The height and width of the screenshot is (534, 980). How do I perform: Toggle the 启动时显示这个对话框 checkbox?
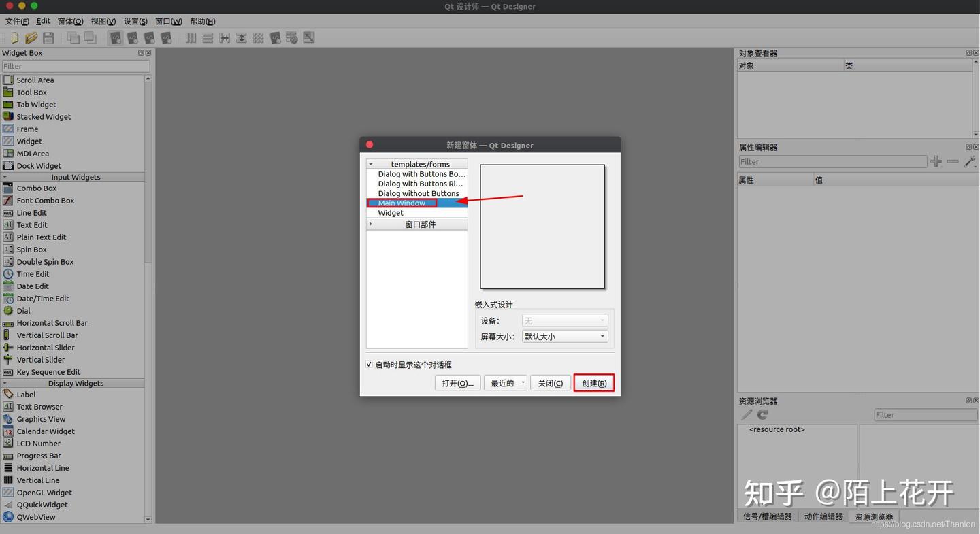369,365
